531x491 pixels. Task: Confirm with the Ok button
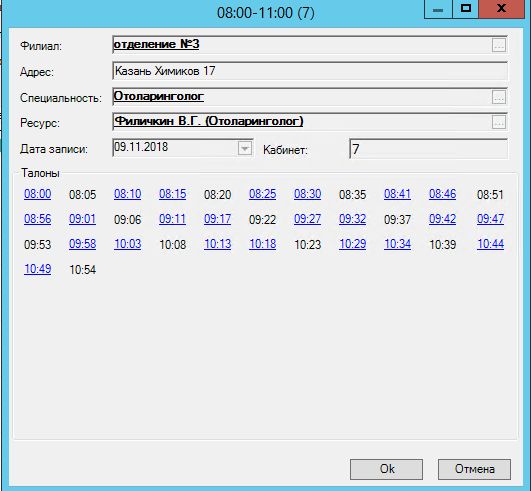pyautogui.click(x=386, y=469)
